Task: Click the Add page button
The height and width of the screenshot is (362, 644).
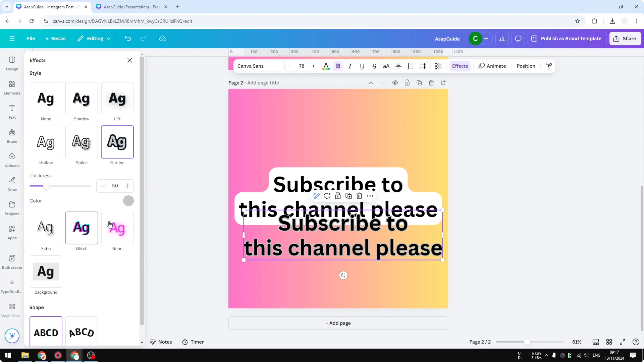Action: click(x=338, y=323)
